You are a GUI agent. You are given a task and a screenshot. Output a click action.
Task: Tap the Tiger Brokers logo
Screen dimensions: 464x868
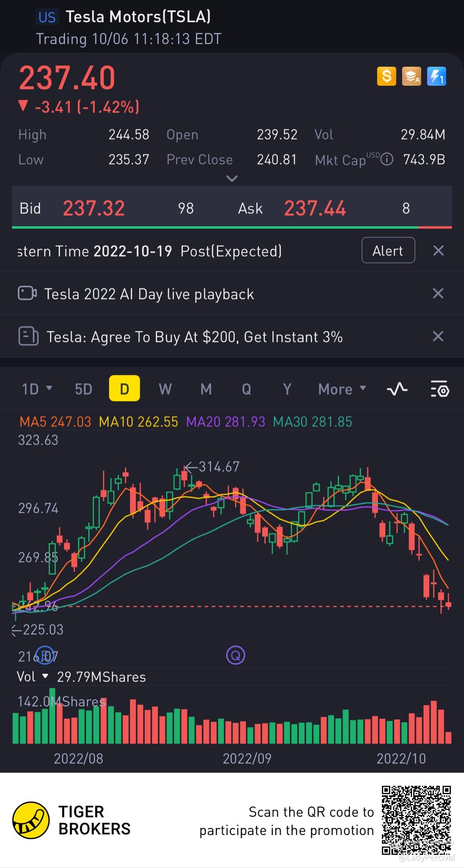click(31, 820)
